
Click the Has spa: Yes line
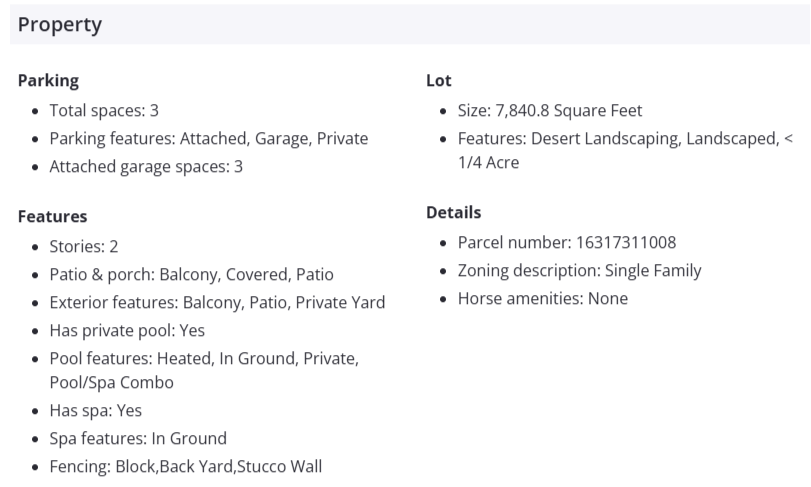click(x=96, y=410)
